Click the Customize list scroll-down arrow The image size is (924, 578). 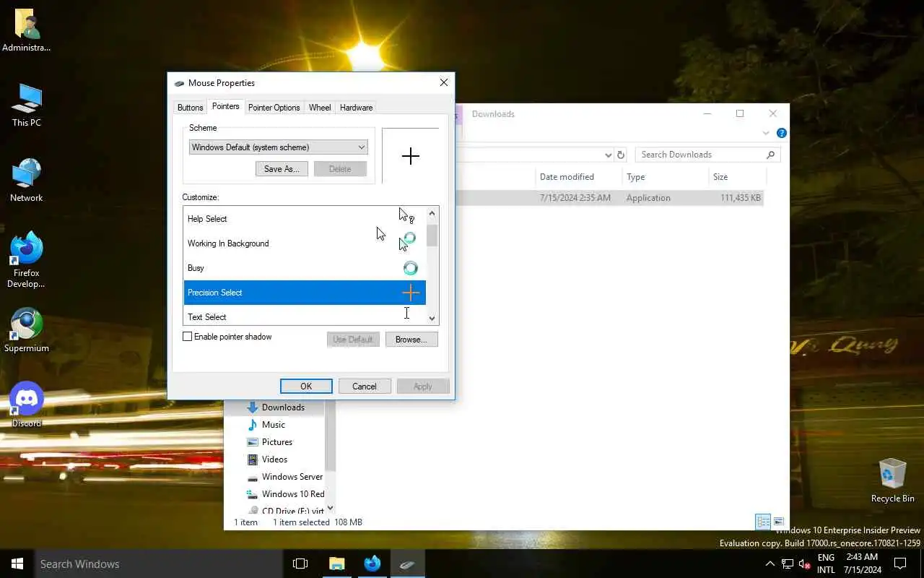coord(432,318)
